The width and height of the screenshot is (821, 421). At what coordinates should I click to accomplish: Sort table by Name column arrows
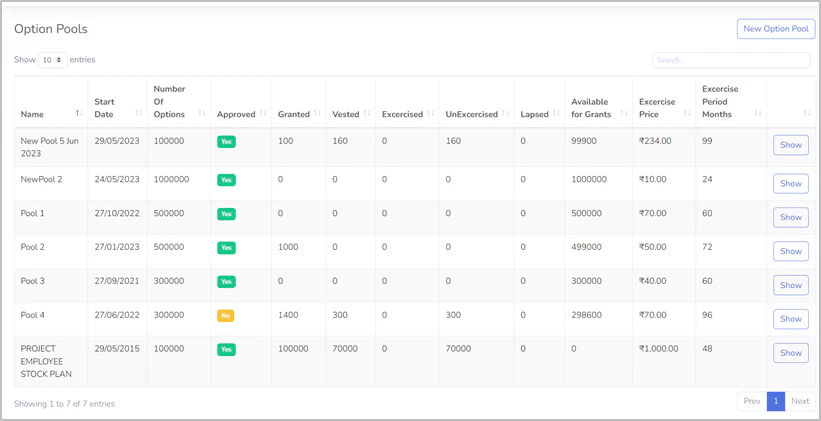[x=79, y=114]
